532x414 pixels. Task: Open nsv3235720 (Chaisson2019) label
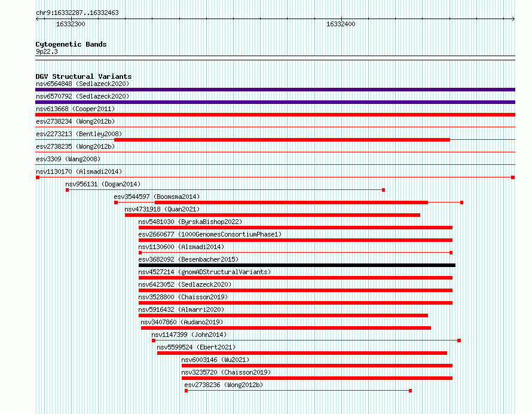coord(227,372)
